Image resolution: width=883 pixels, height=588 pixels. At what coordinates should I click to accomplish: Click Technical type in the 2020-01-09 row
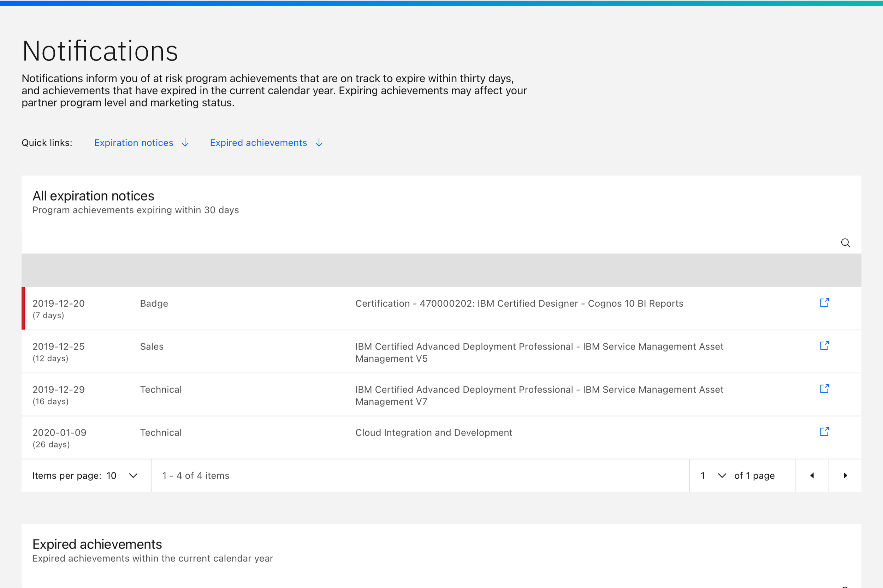point(161,433)
